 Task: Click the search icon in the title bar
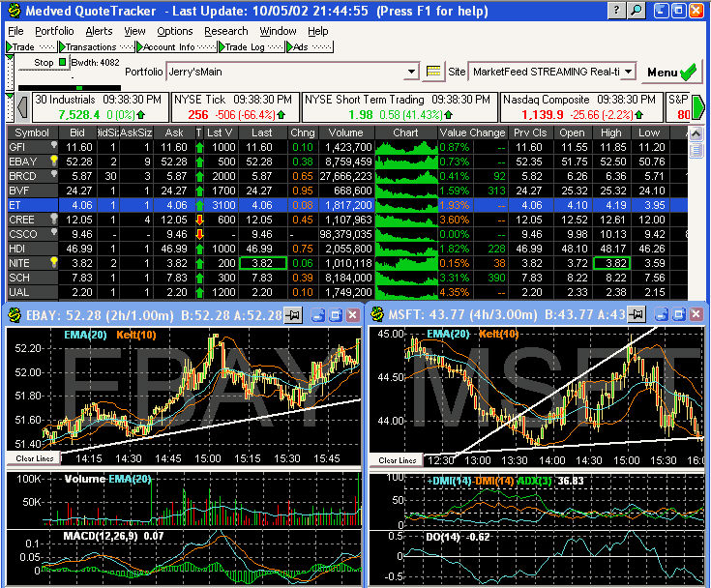point(636,11)
